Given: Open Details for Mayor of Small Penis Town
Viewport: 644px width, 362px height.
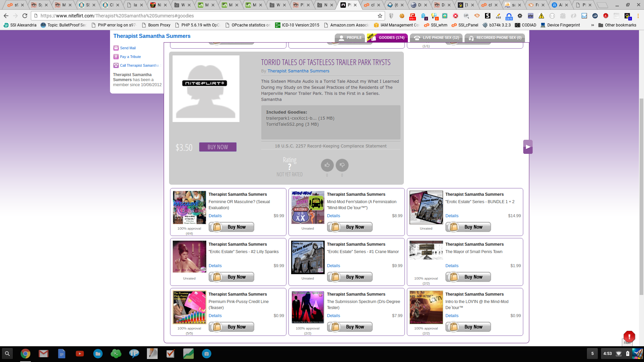Looking at the screenshot, I should (452, 266).
